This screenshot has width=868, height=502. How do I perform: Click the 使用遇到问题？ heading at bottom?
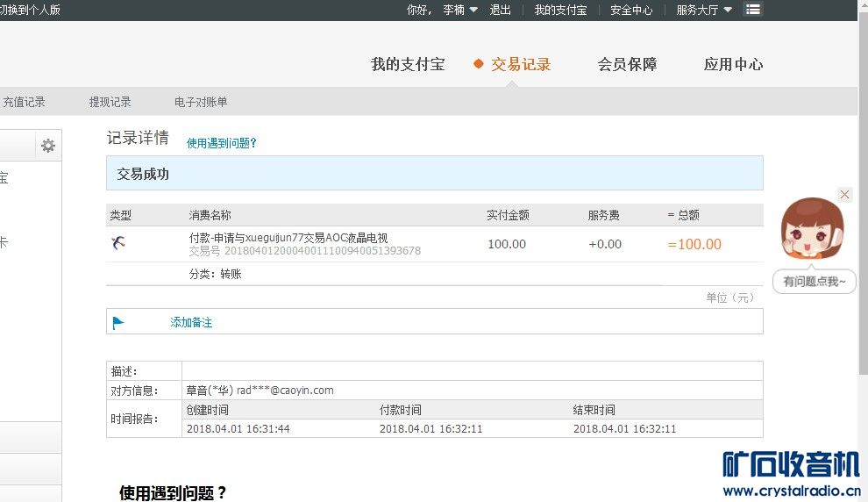(x=173, y=492)
